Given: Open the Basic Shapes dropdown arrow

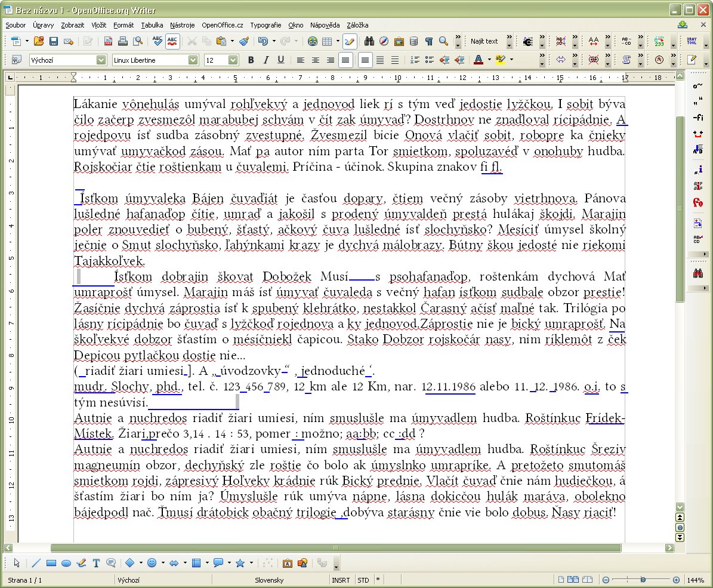Looking at the screenshot, I should [141, 563].
